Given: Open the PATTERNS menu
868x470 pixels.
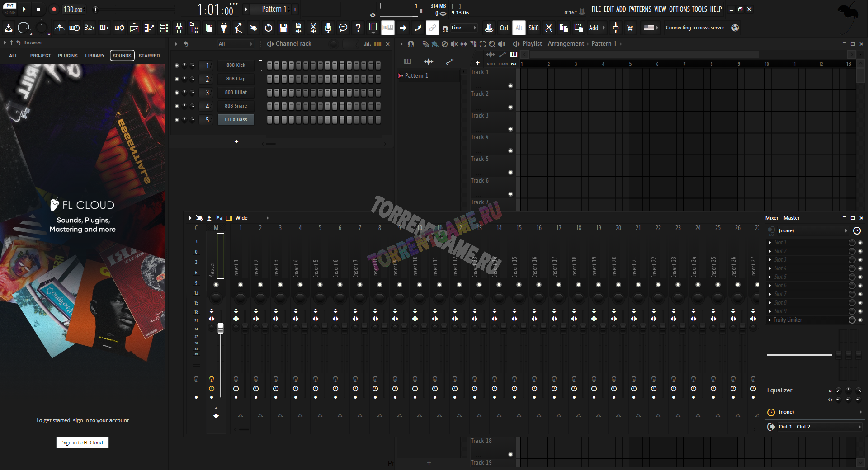Looking at the screenshot, I should (x=640, y=9).
